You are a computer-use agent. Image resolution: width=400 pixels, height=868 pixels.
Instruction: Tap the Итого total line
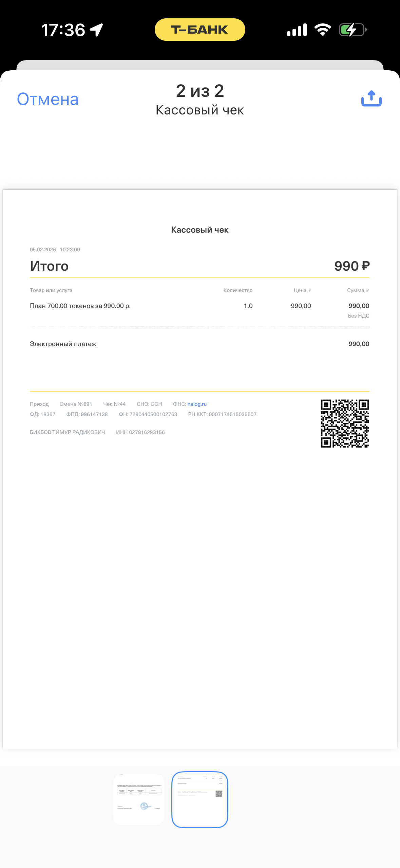199,266
